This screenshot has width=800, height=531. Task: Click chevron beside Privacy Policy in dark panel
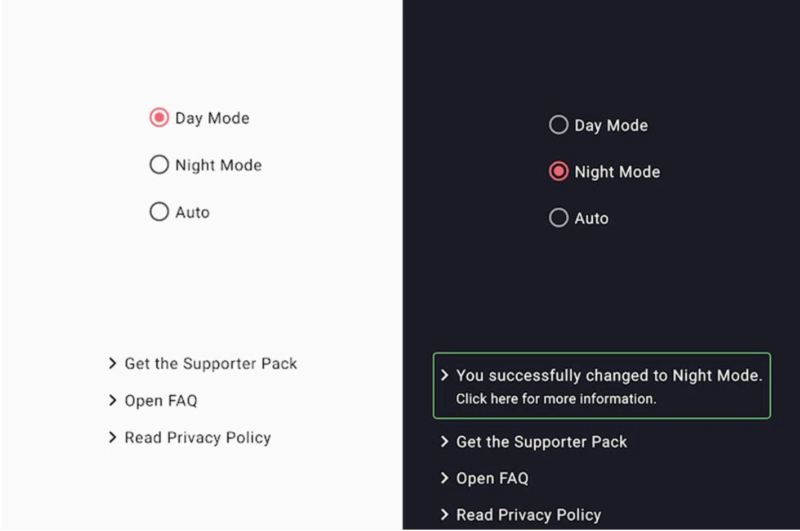(x=445, y=516)
